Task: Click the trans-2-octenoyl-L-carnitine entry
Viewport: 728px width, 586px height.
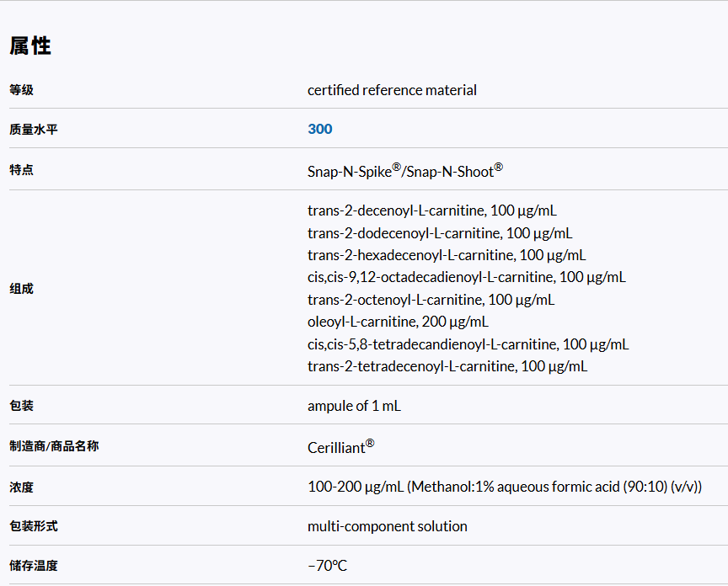Action: [x=431, y=300]
